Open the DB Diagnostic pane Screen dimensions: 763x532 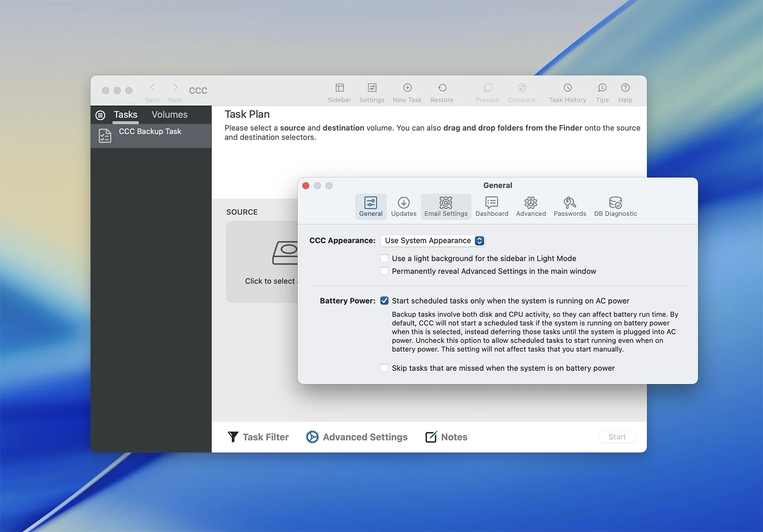click(615, 207)
